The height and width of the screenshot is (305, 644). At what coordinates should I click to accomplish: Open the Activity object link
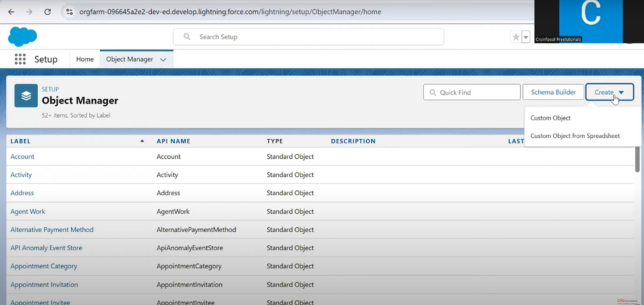click(21, 175)
